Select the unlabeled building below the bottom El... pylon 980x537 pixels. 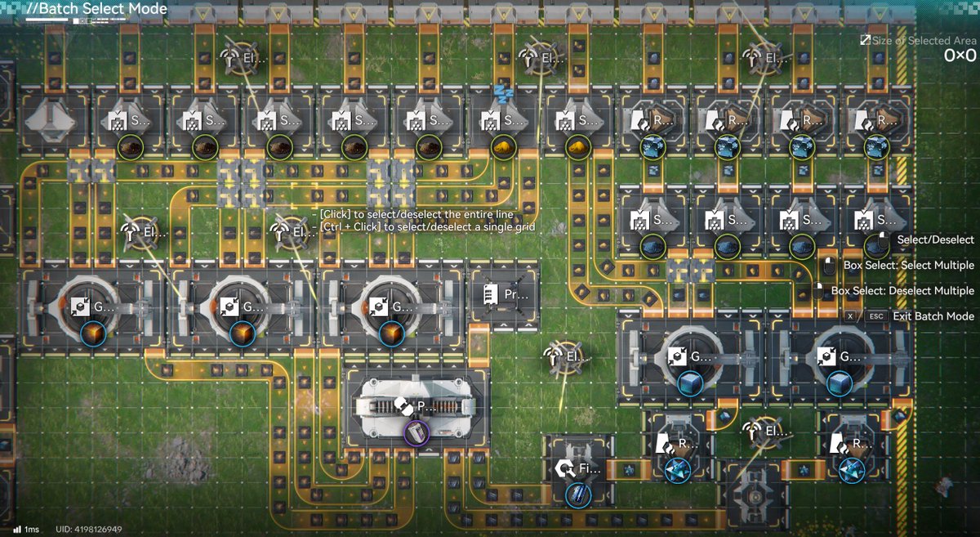pos(755,494)
